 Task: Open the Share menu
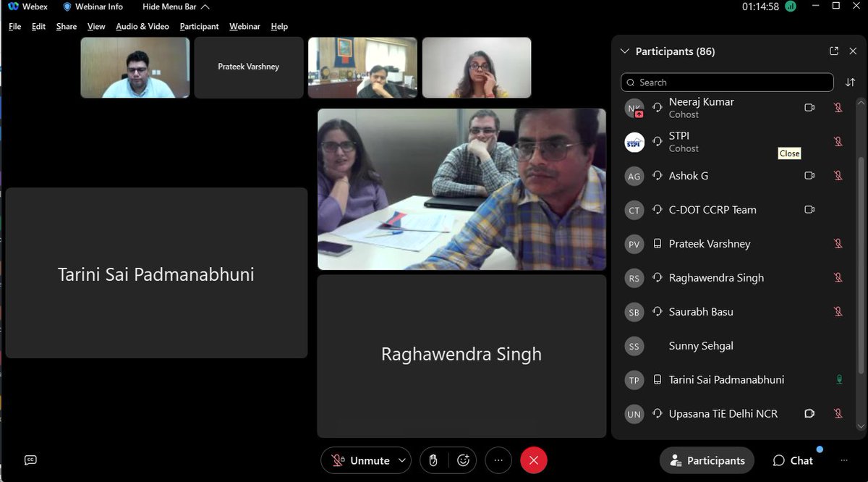click(x=67, y=26)
